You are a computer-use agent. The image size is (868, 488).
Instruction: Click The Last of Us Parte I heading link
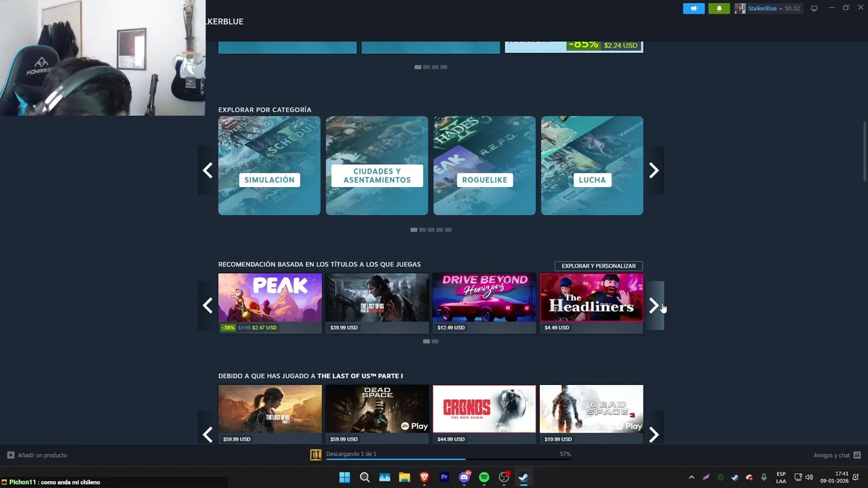click(360, 376)
